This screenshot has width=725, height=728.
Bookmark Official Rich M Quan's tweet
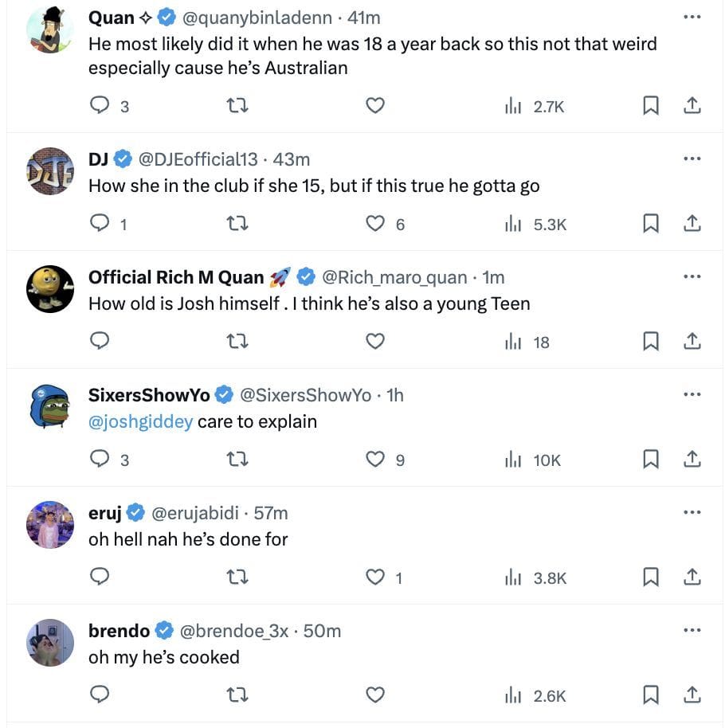pos(651,342)
